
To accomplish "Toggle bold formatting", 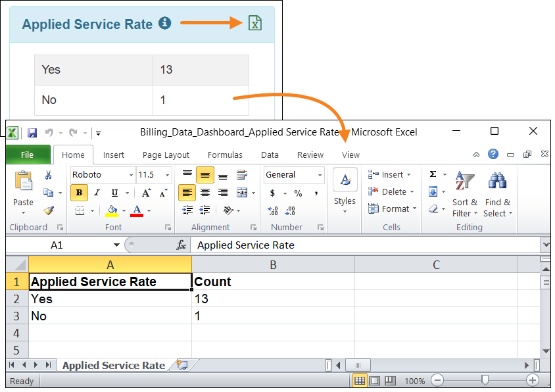I will click(x=80, y=193).
